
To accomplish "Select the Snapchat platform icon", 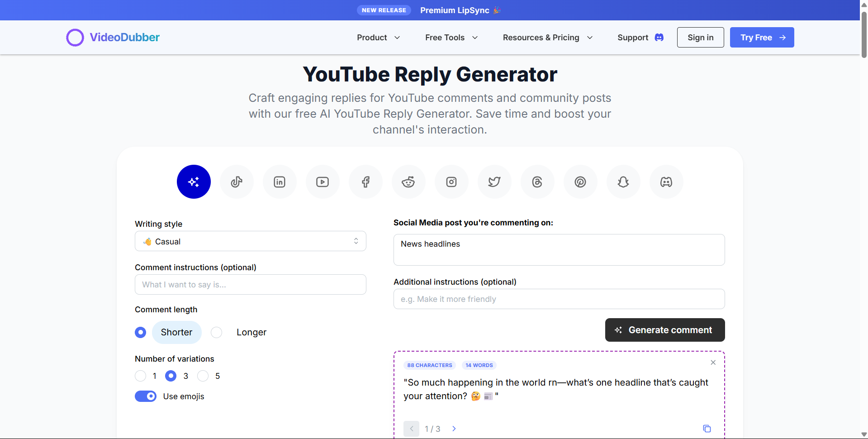I will [623, 181].
